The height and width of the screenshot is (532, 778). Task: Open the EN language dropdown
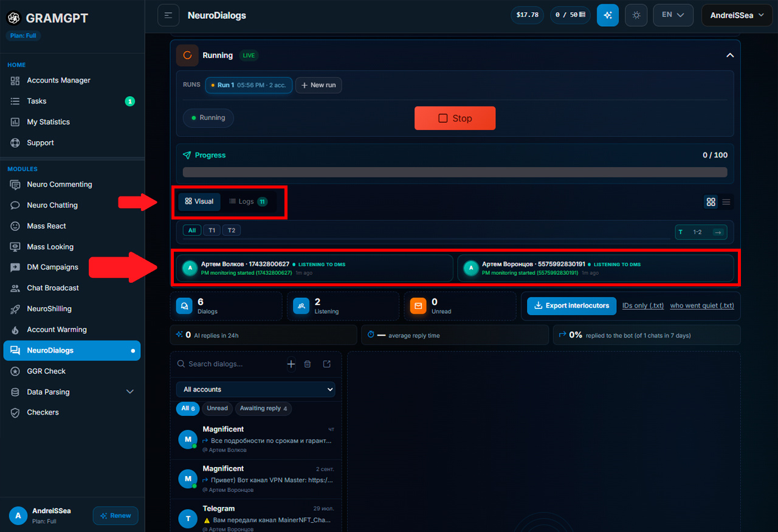coord(673,15)
